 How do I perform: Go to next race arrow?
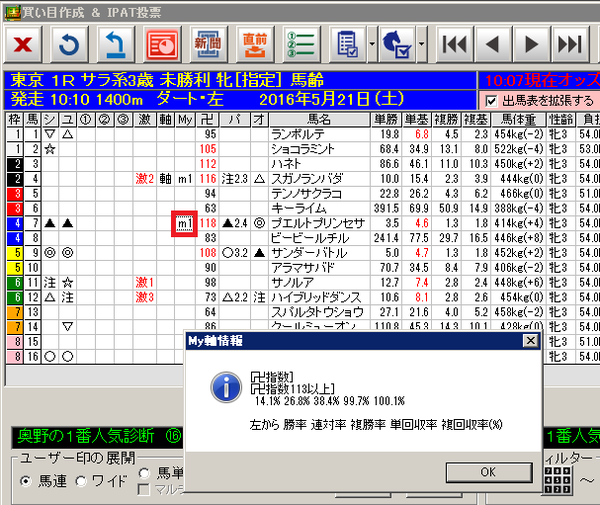point(532,44)
